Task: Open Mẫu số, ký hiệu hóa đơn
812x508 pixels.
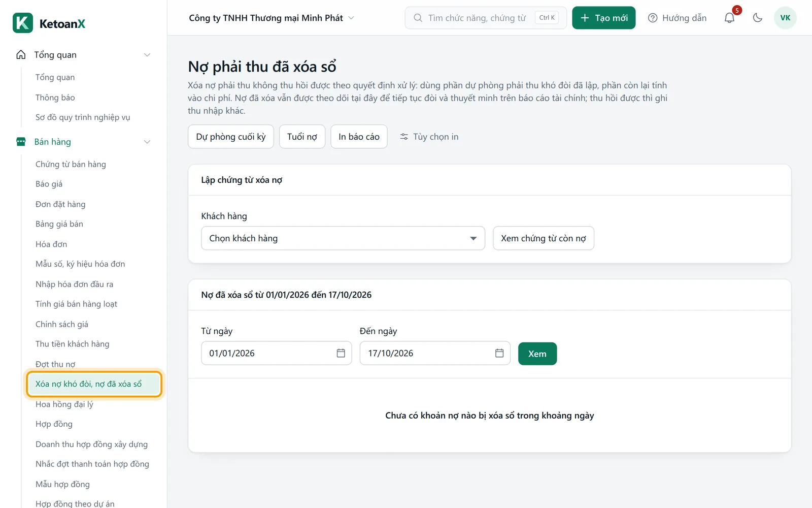Action: 80,264
